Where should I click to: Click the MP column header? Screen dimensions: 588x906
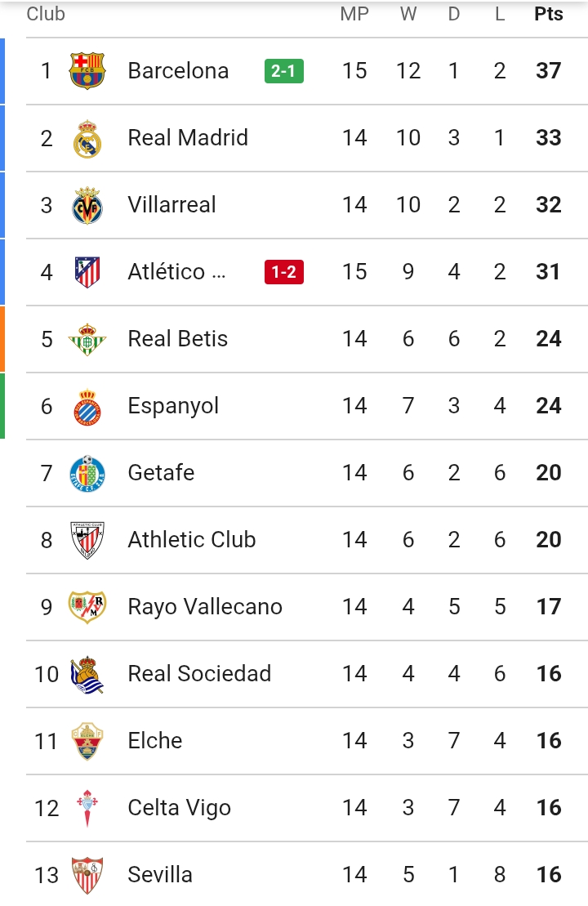(354, 14)
